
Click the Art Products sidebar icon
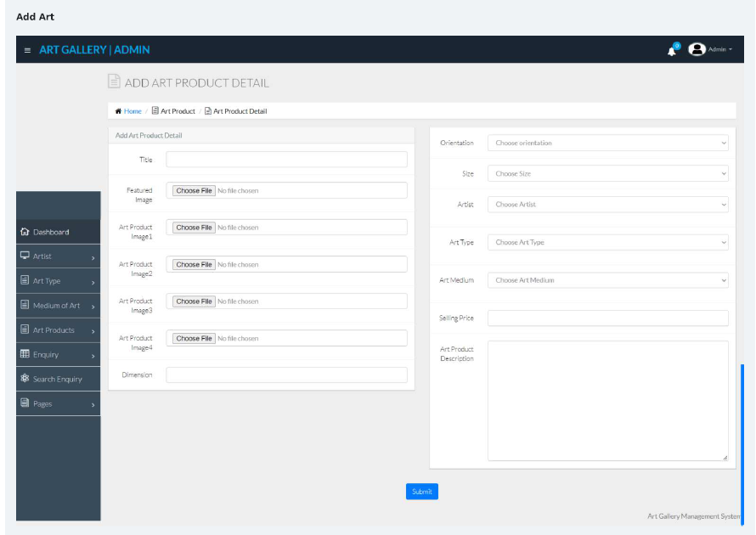[25, 329]
